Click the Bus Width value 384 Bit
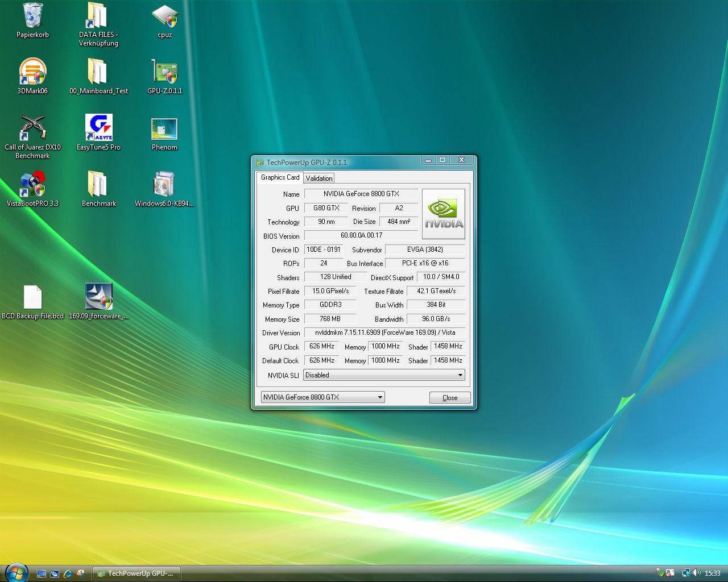 coord(436,305)
